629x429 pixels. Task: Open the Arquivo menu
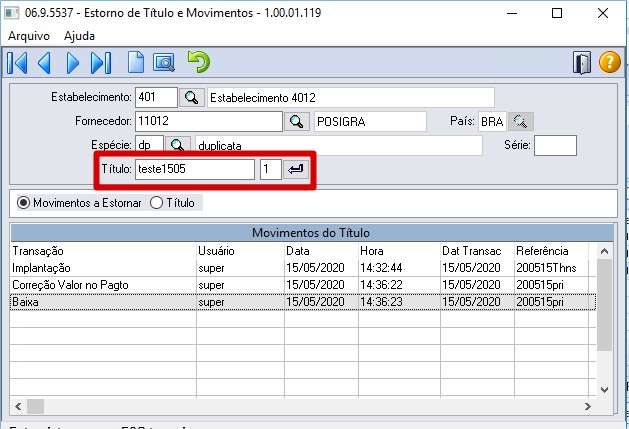pos(29,36)
